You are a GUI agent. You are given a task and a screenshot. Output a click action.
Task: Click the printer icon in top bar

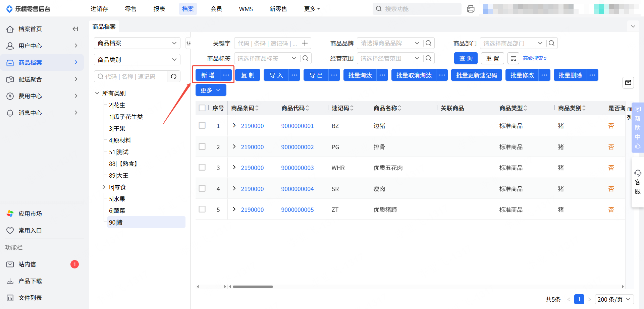471,9
